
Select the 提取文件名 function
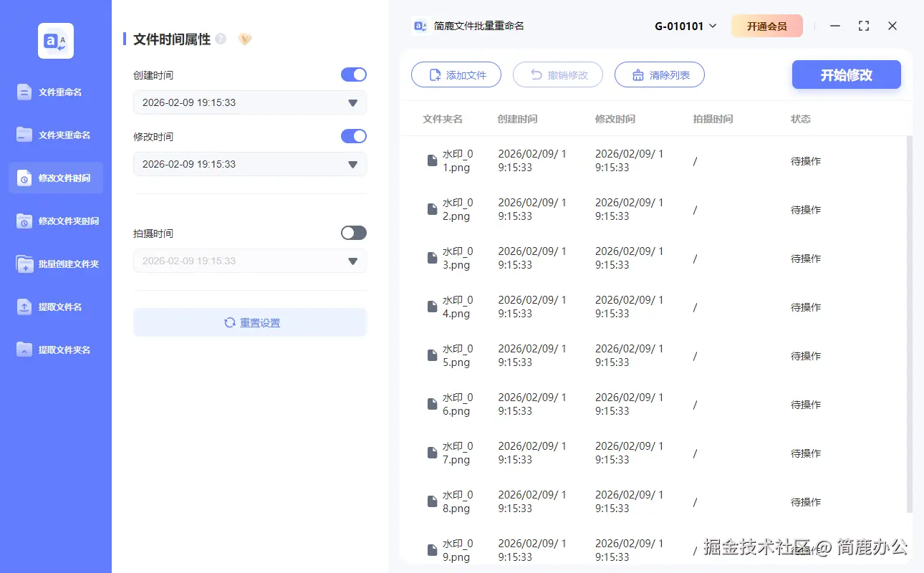55,307
